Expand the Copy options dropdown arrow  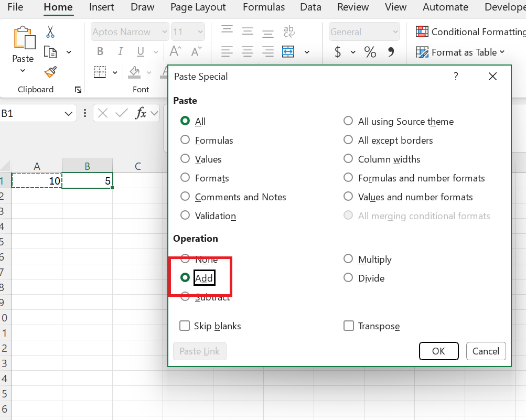[69, 52]
